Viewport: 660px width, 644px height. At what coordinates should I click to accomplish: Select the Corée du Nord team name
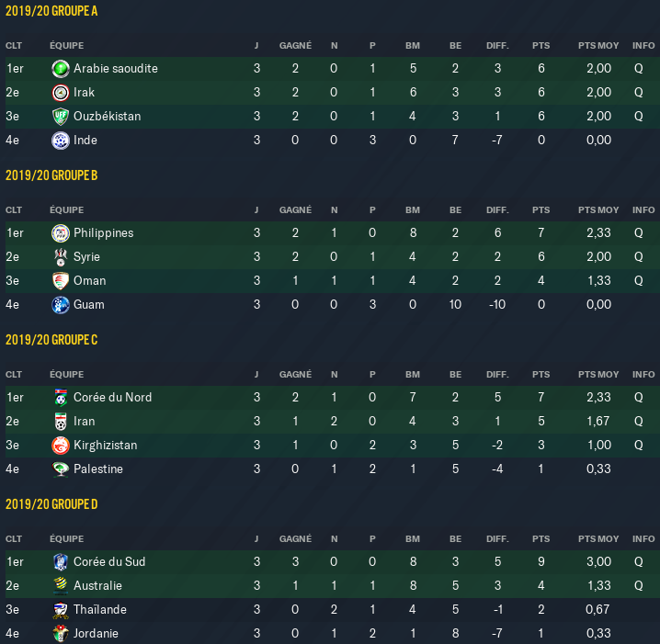(112, 397)
